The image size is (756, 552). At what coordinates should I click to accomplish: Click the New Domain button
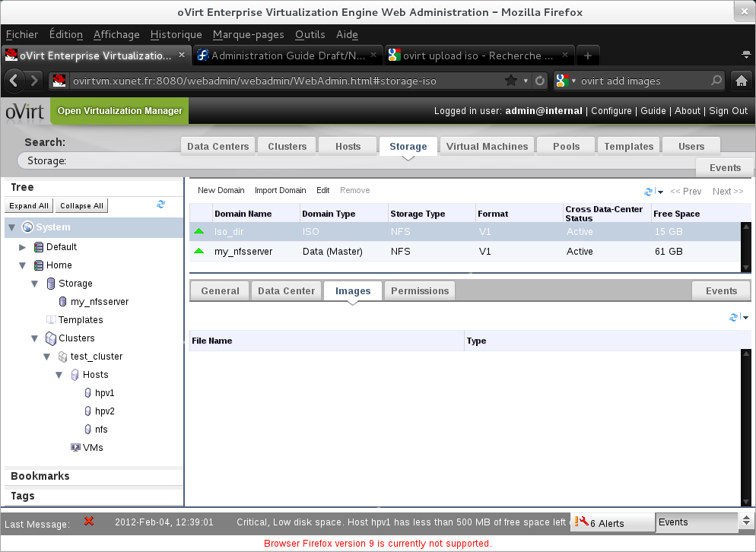coord(221,191)
